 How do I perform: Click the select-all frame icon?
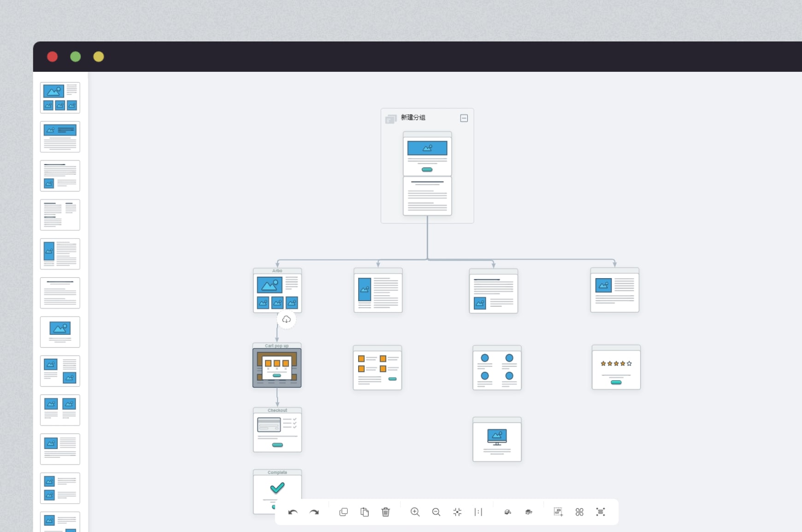tap(601, 512)
